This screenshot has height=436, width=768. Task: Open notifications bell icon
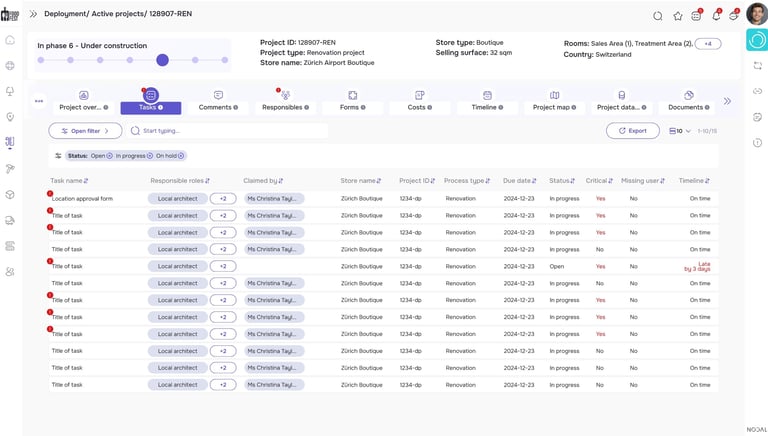716,16
